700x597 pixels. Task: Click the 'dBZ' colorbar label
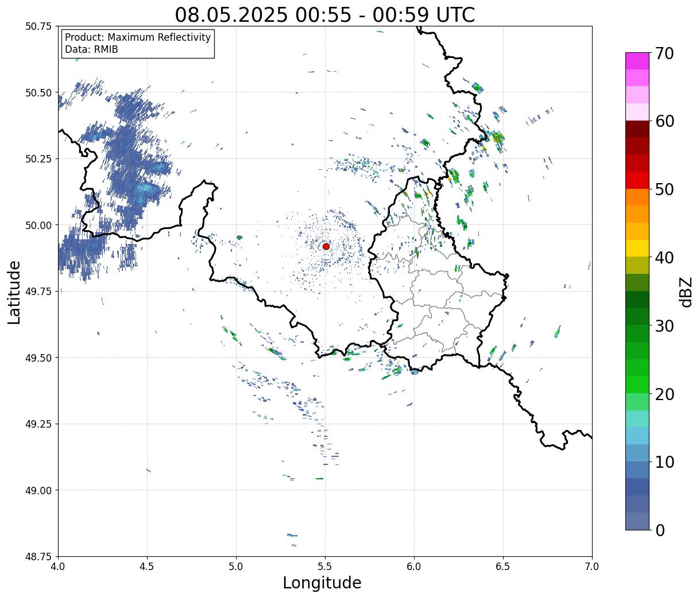coord(686,292)
